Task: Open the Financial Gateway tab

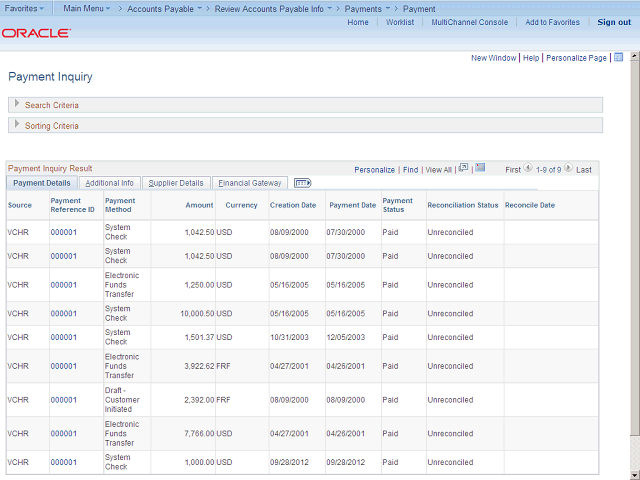Action: [x=250, y=183]
